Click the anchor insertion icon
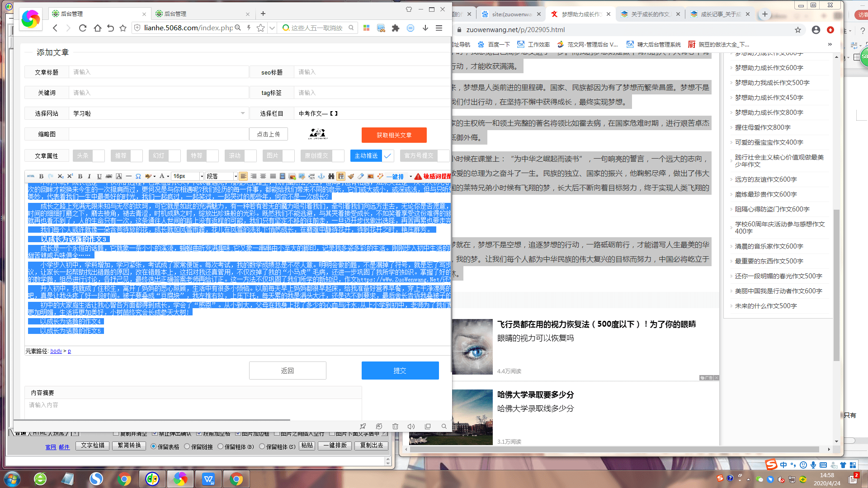868x488 pixels. [321, 176]
